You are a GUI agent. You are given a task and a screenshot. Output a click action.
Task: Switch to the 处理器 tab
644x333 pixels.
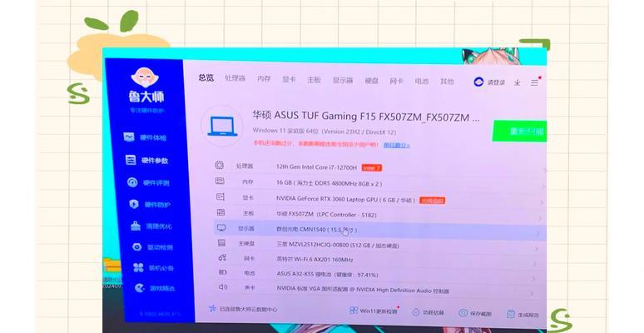[x=235, y=78]
